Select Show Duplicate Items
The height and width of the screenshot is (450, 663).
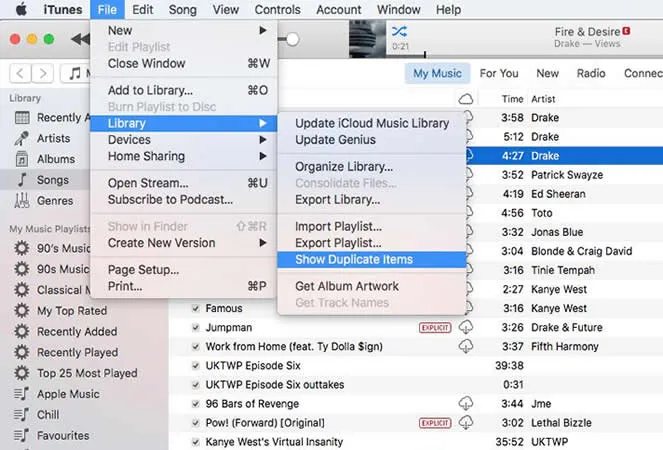click(372, 259)
